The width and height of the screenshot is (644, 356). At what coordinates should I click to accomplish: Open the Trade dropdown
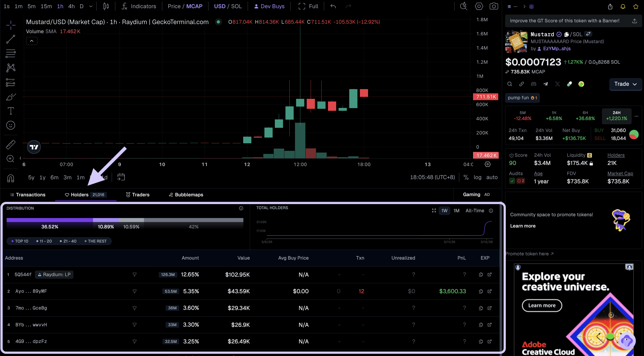tap(625, 84)
